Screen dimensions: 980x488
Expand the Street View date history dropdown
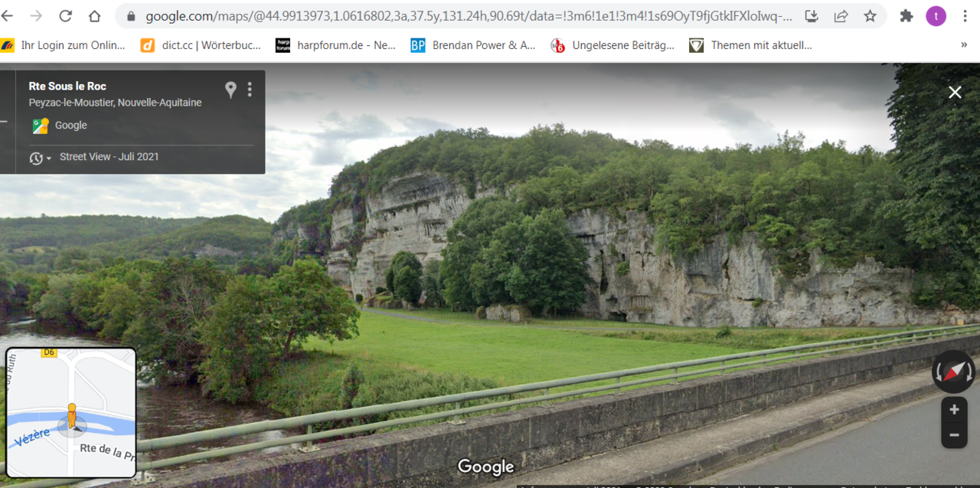coord(41,158)
